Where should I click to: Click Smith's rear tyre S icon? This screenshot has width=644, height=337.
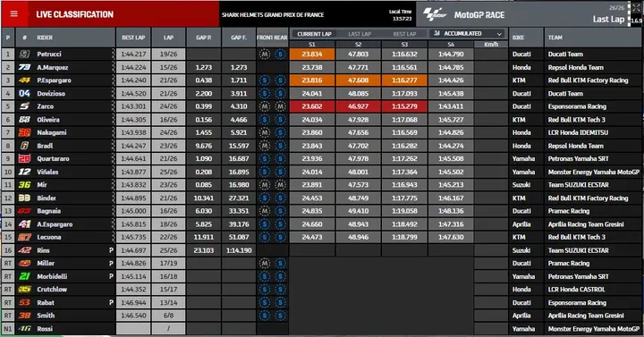coord(281,316)
